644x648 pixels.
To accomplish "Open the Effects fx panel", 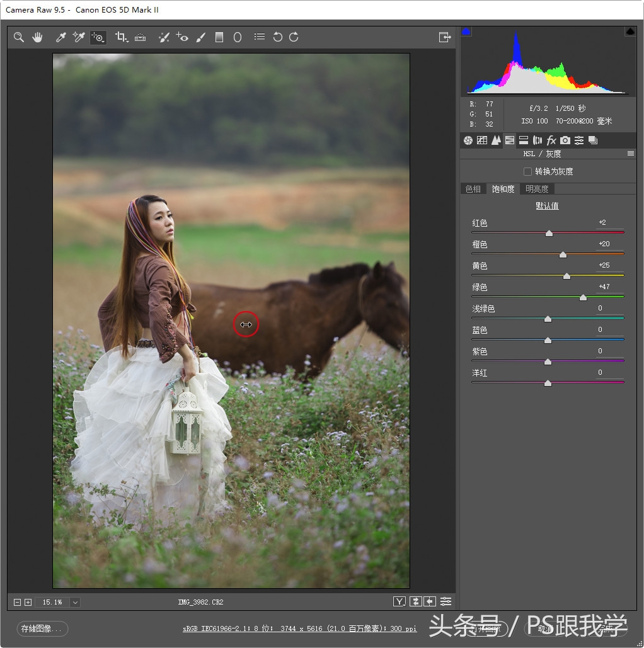I will click(x=551, y=140).
